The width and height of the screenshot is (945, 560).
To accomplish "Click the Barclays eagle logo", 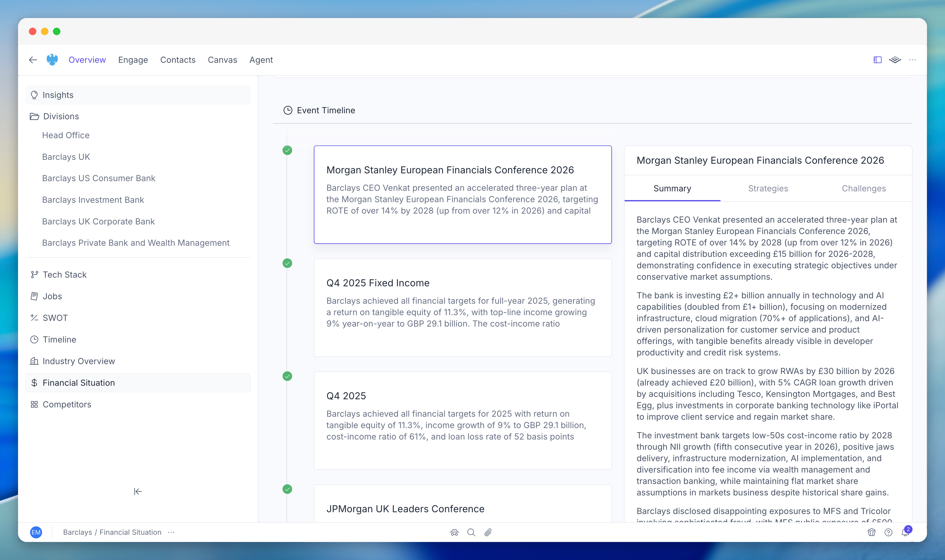I will (x=52, y=59).
